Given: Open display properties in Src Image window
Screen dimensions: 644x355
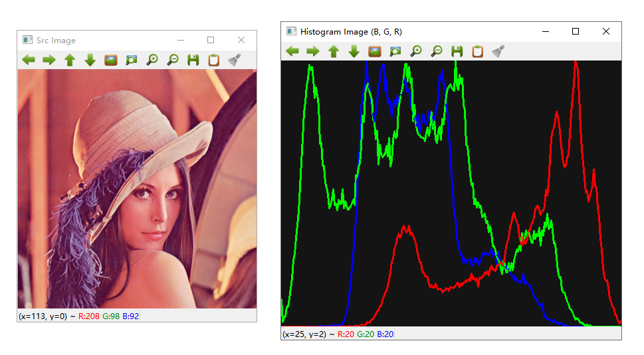Looking at the screenshot, I should 235,60.
